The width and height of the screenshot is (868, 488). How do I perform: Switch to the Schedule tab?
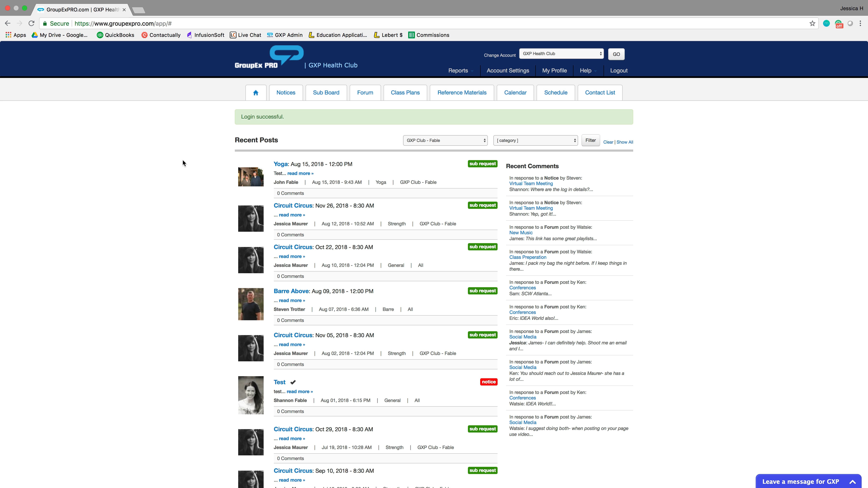pos(556,93)
